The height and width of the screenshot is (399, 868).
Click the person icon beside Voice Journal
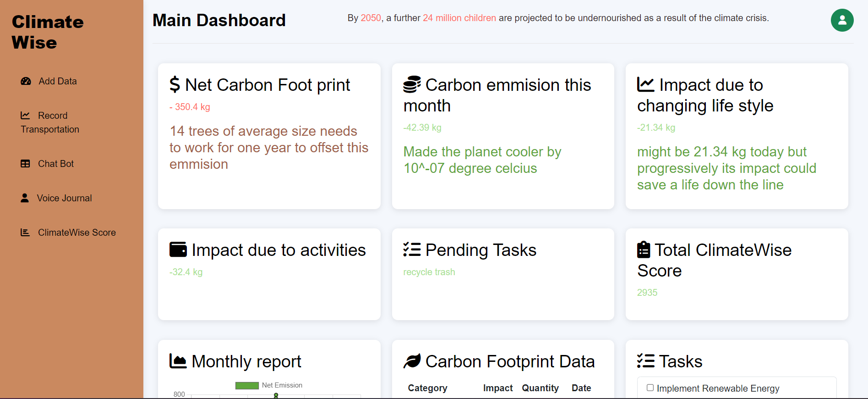pyautogui.click(x=25, y=198)
